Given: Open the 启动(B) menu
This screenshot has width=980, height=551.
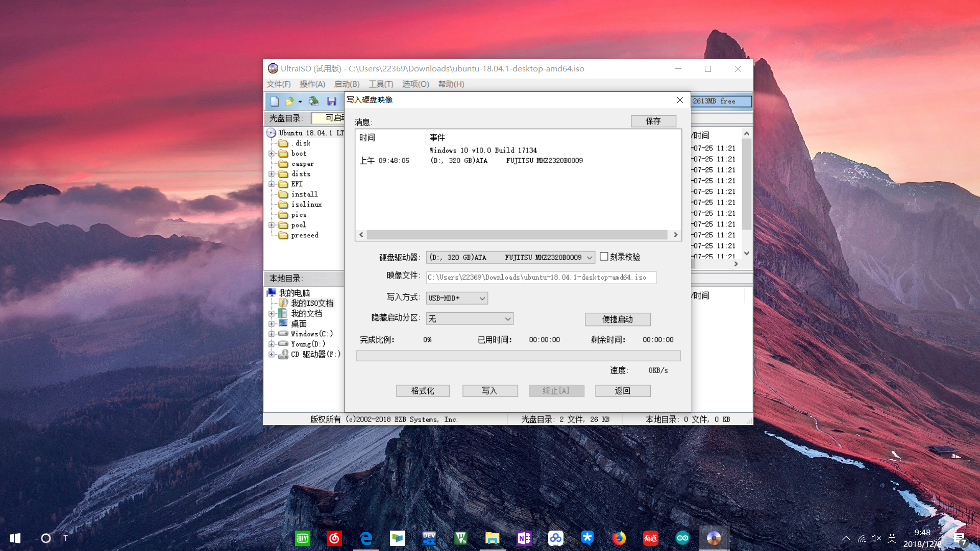Looking at the screenshot, I should [x=347, y=84].
